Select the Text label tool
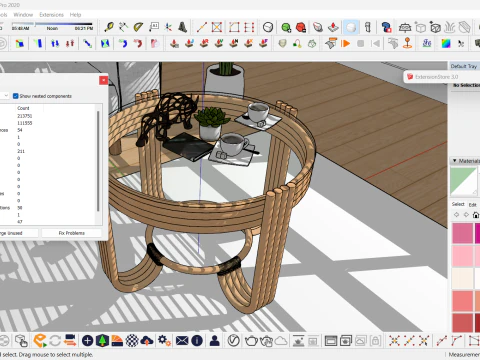 point(153,27)
